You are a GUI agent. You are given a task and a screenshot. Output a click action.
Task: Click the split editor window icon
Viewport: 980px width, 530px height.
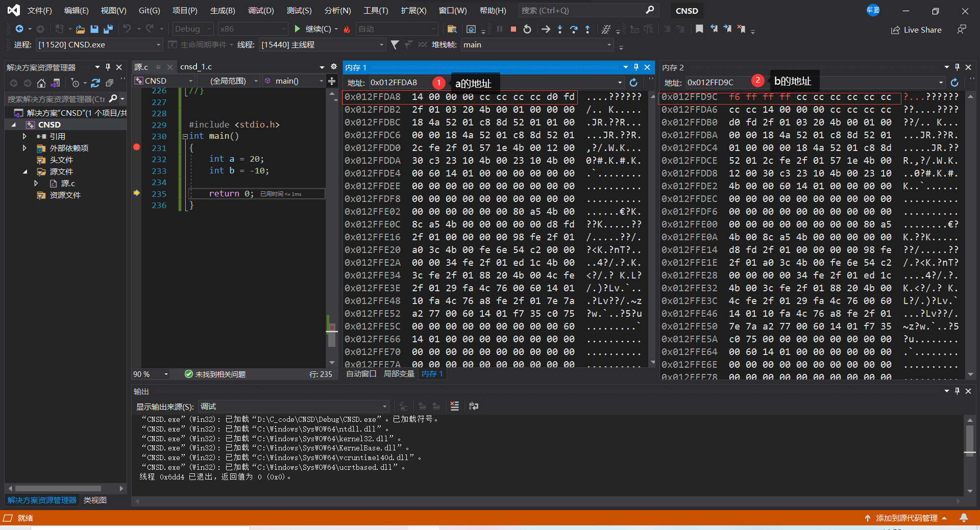pyautogui.click(x=332, y=81)
